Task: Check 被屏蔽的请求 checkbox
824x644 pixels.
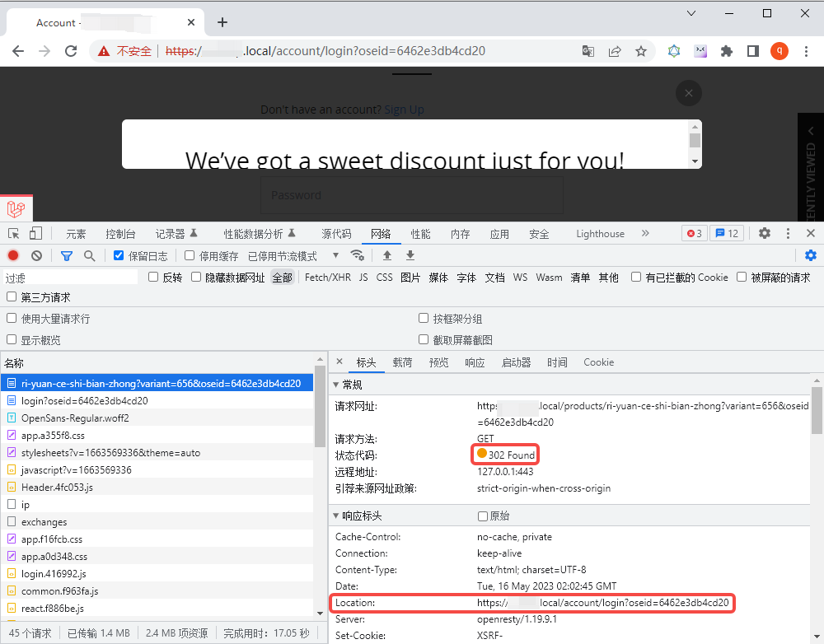Action: [742, 277]
